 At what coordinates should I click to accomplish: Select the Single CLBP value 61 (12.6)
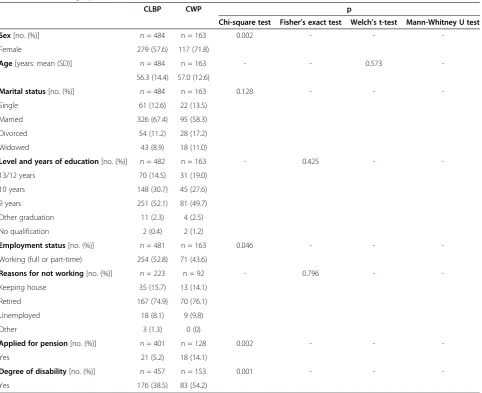[x=152, y=105]
